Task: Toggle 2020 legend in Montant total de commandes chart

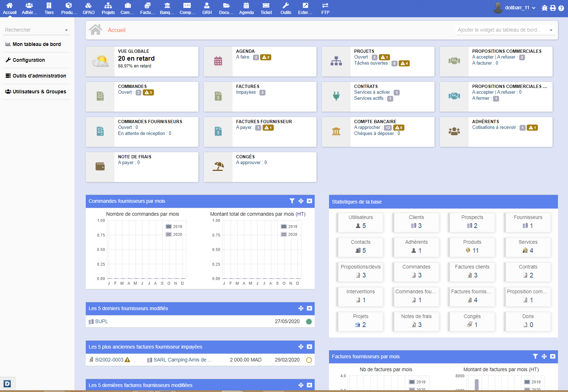Action: tap(289, 234)
